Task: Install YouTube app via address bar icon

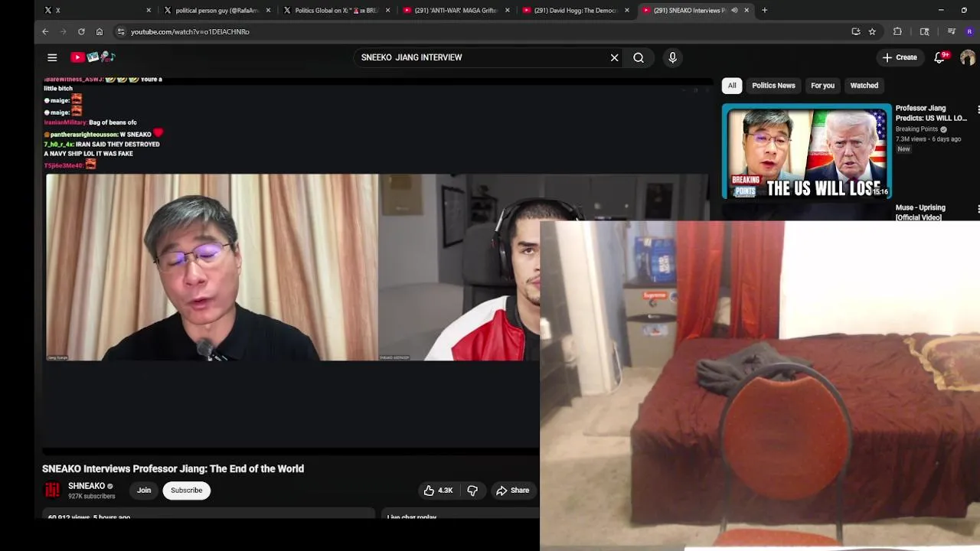Action: pos(856,31)
